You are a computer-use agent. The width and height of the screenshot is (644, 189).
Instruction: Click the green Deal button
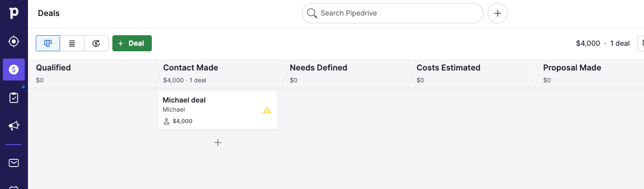point(132,43)
